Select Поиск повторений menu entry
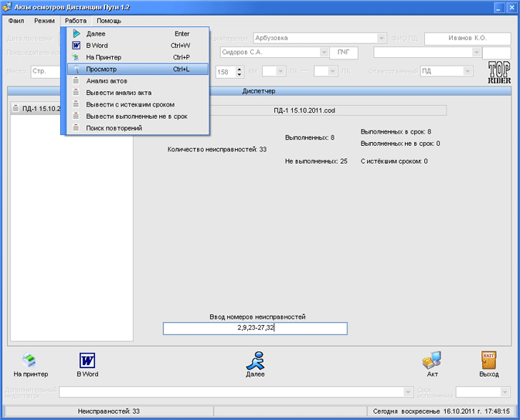 tap(138, 128)
